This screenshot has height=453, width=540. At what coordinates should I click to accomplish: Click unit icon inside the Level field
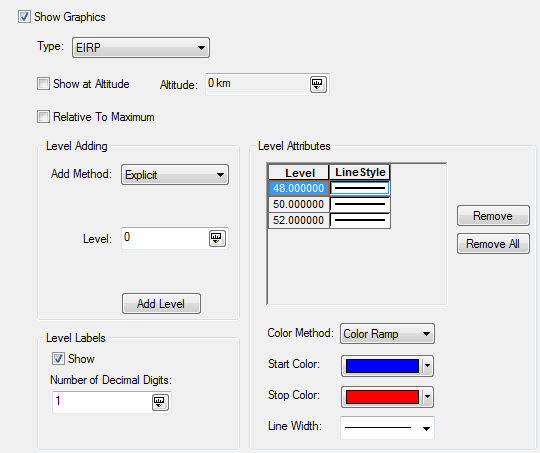point(217,238)
